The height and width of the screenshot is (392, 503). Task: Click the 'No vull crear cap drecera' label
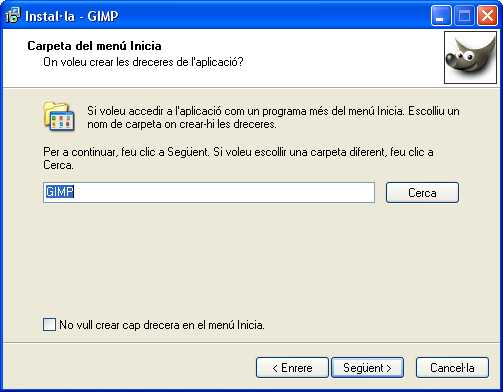[x=162, y=325]
